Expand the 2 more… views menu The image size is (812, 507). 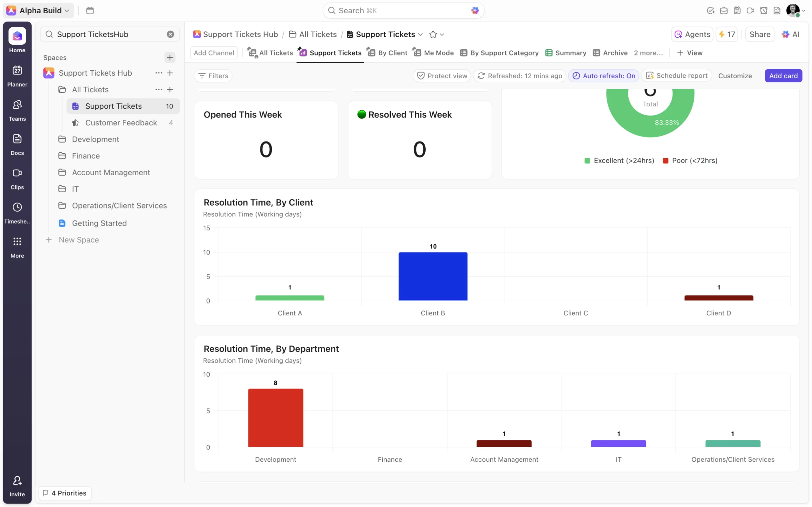pyautogui.click(x=648, y=53)
